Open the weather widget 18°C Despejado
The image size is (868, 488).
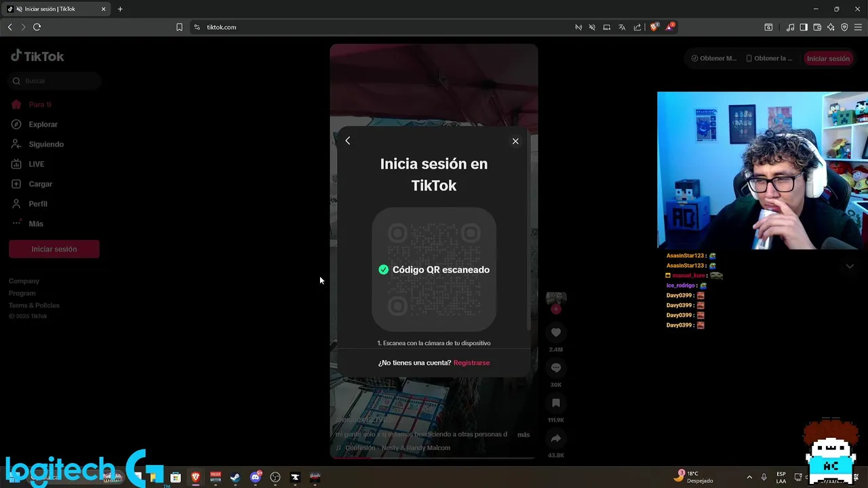(x=694, y=477)
